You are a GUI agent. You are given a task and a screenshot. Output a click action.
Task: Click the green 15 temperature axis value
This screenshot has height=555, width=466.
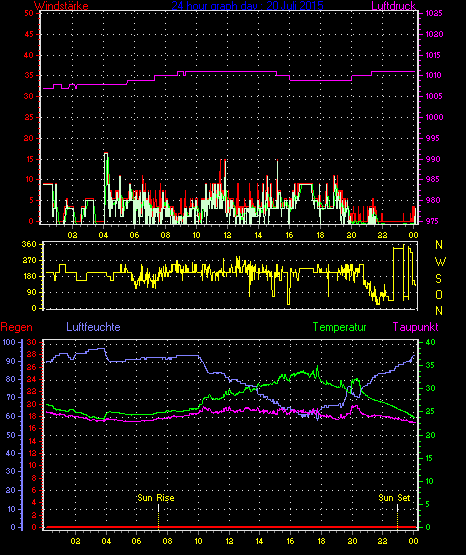(429, 458)
